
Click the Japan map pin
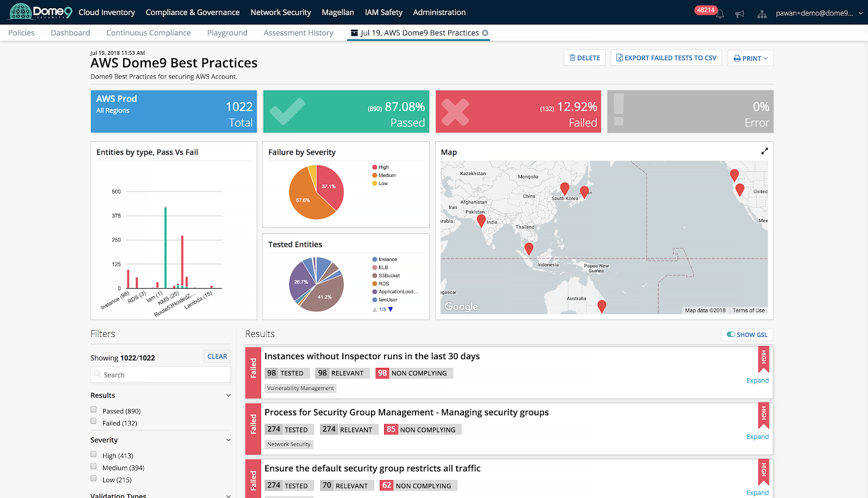pyautogui.click(x=584, y=192)
